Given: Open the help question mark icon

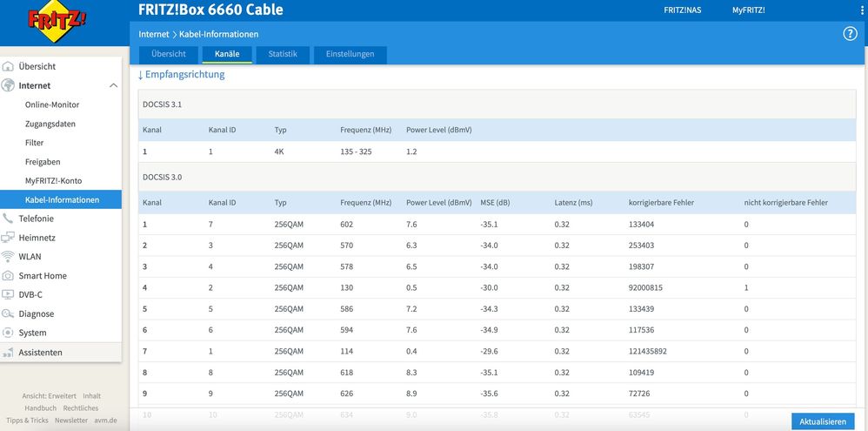Looking at the screenshot, I should [x=850, y=34].
